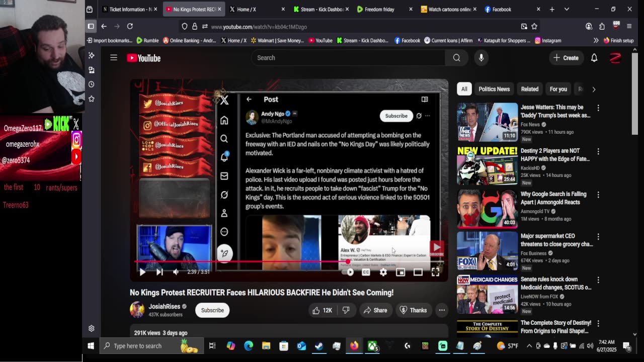Open the JosiahRises channel name link
The height and width of the screenshot is (362, 644).
165,306
